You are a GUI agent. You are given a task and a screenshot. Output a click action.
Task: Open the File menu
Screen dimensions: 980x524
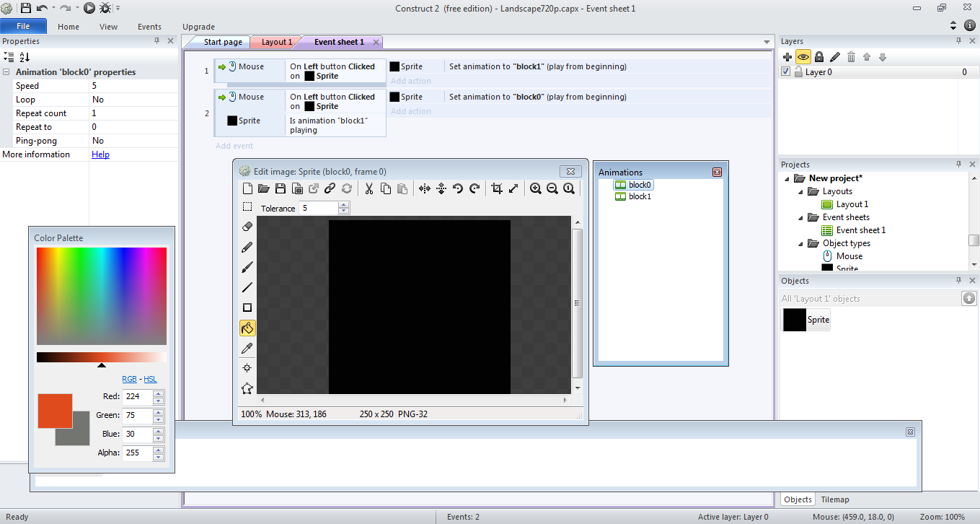click(23, 27)
